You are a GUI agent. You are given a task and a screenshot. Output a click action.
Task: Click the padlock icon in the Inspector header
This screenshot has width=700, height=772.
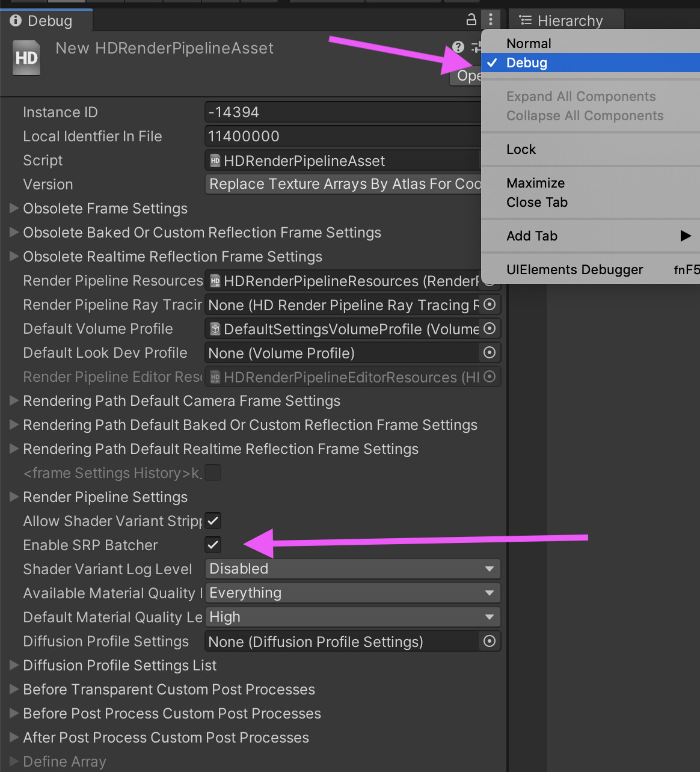click(x=472, y=20)
